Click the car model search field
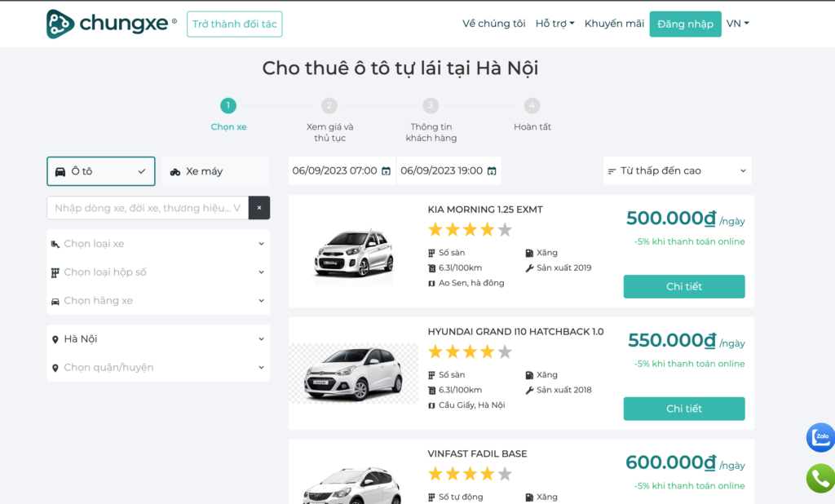Viewport: 835px width, 504px height. [x=148, y=208]
